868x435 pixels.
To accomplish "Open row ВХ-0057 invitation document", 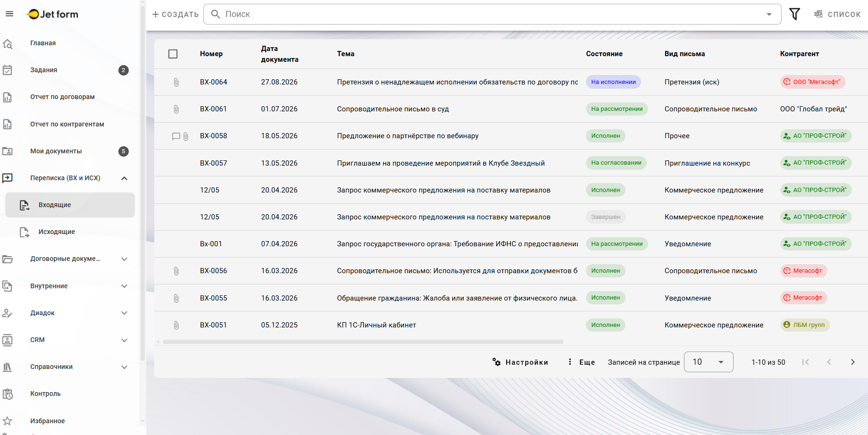I will 511,163.
